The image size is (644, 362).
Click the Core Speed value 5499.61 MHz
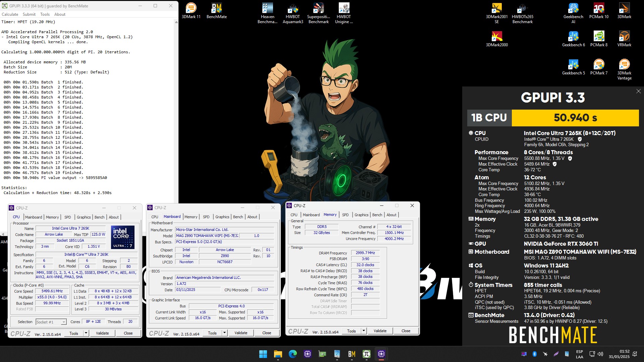52,291
